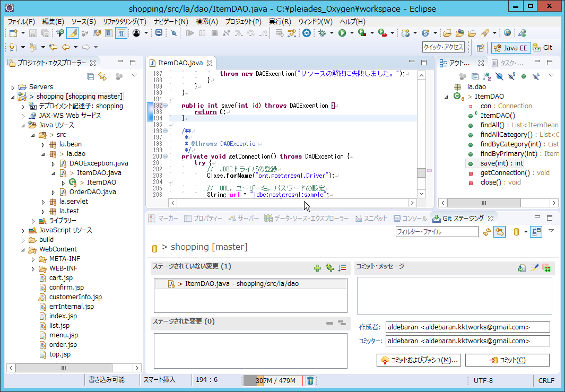The width and height of the screenshot is (565, 392).
Task: Run garbage collection with trash icon
Action: 310,380
